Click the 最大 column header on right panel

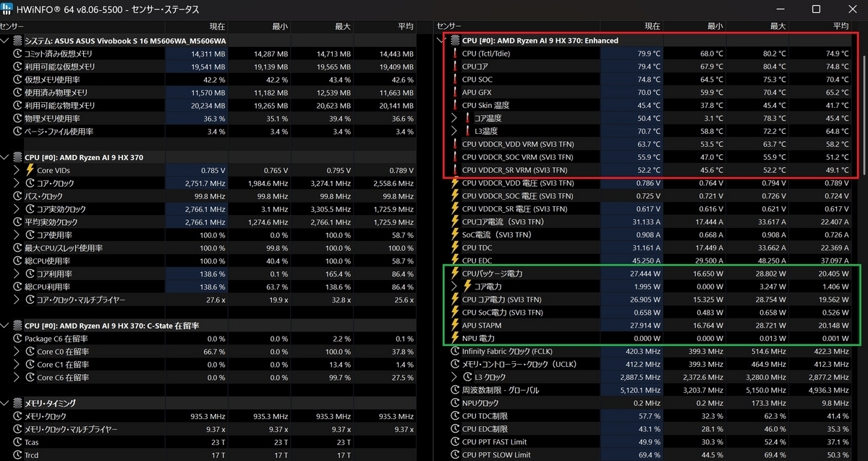point(757,26)
